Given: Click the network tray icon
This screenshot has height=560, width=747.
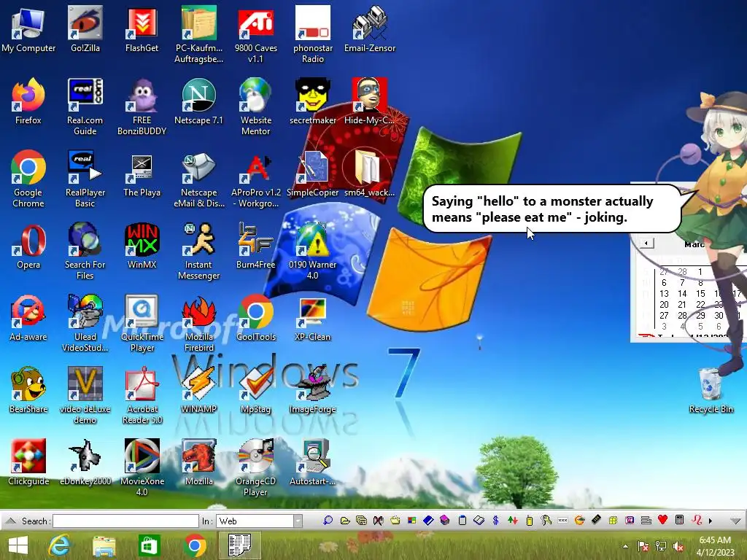Looking at the screenshot, I should pos(661,546).
